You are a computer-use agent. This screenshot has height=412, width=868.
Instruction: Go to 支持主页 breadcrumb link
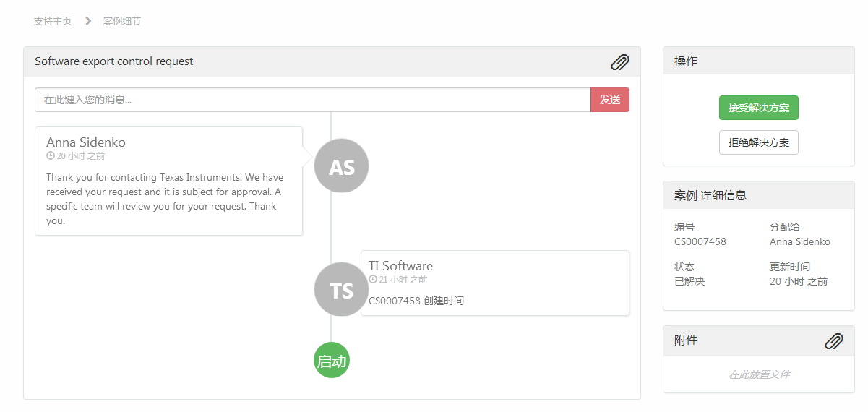[x=53, y=21]
